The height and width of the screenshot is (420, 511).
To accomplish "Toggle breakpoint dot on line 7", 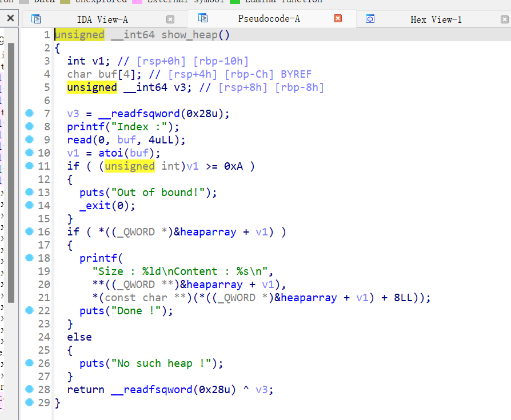I will point(30,113).
